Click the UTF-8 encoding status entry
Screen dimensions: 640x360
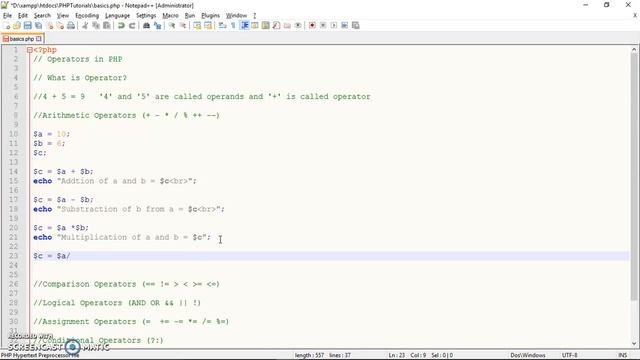click(569, 355)
